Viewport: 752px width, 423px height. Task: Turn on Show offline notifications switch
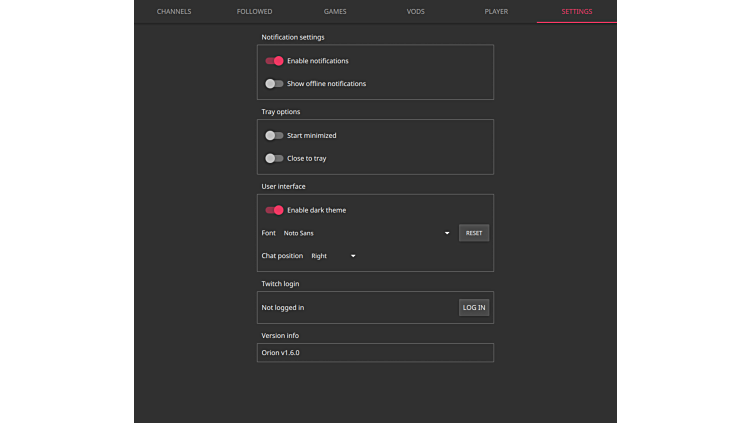[x=274, y=84]
